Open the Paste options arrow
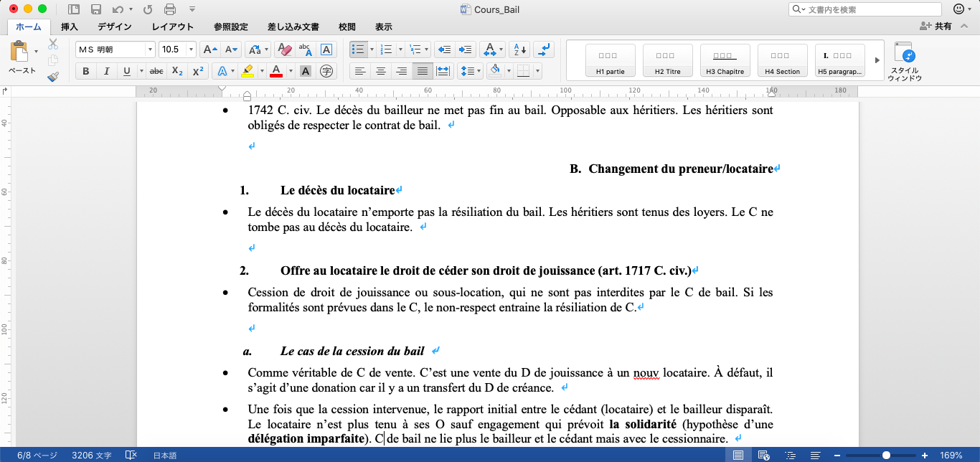This screenshot has width=980, height=462. pos(36,52)
